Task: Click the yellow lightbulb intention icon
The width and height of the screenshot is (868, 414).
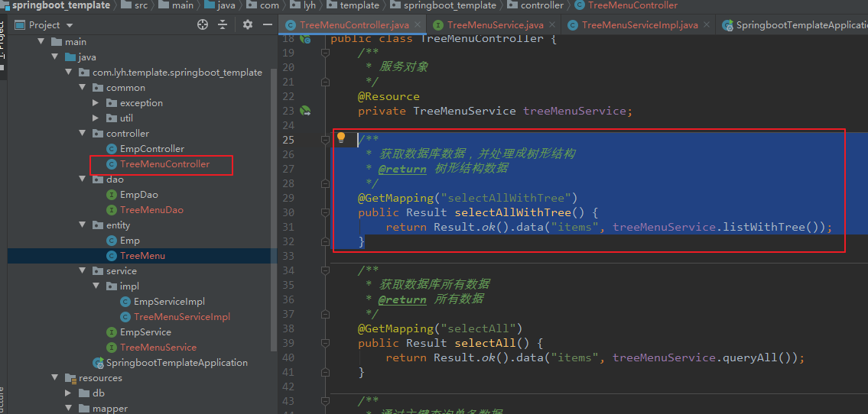Action: tap(341, 138)
